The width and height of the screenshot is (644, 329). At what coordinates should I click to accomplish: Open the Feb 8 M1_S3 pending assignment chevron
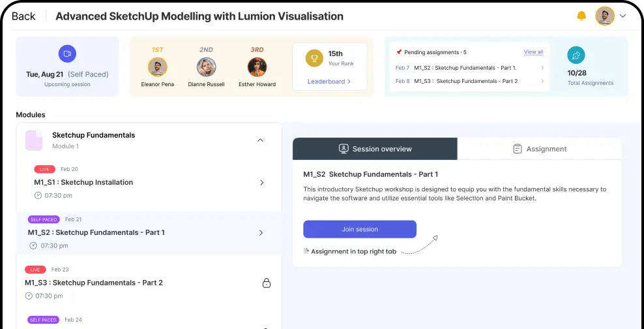[x=542, y=81]
